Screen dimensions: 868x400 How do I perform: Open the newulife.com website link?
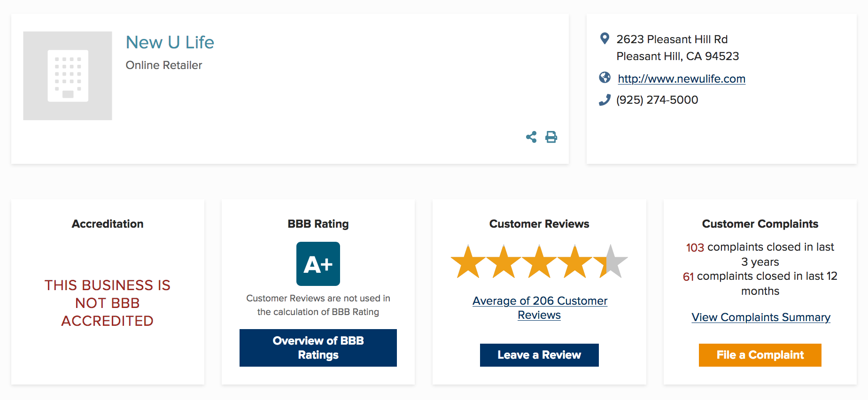click(682, 79)
